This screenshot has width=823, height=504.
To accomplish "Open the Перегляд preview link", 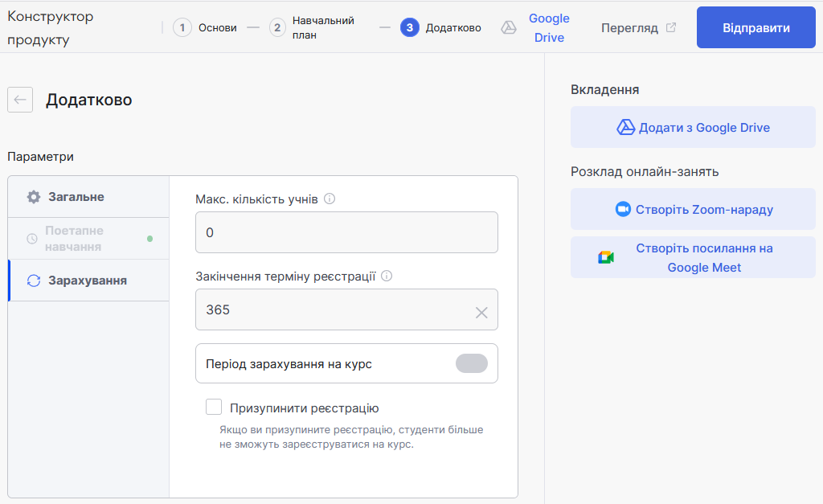I will [x=629, y=28].
